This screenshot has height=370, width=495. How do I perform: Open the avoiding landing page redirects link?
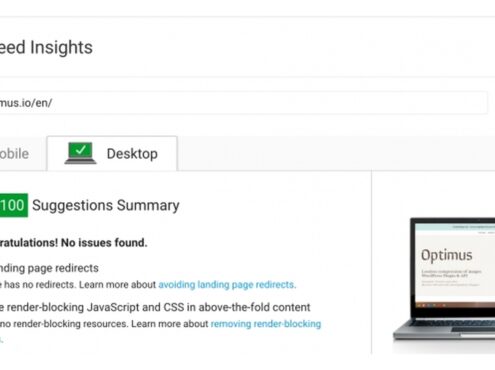tap(227, 285)
